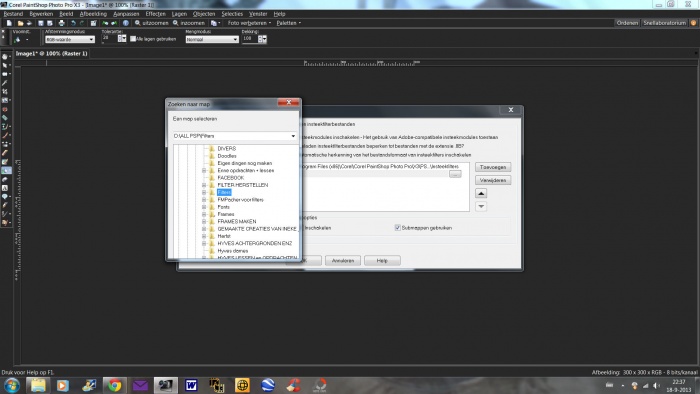Open Windows Explorer from the taskbar

coord(38,385)
